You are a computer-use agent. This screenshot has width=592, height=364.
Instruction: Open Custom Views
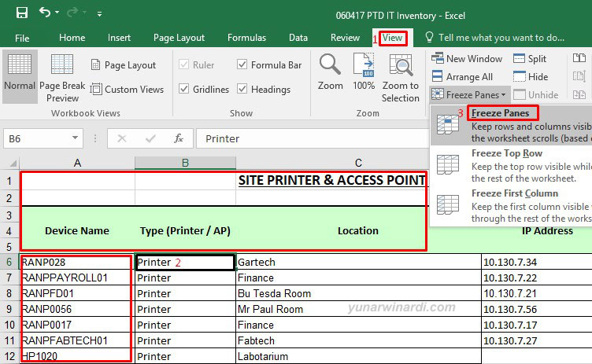(128, 90)
